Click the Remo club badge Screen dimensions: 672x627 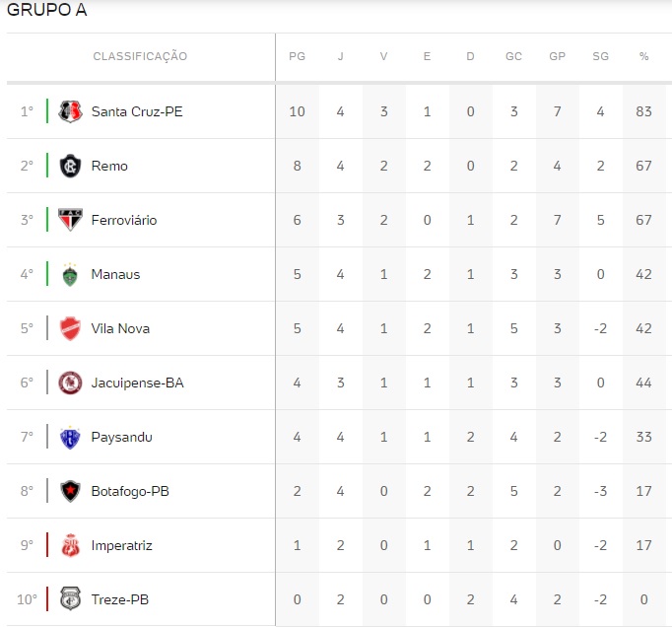[70, 166]
